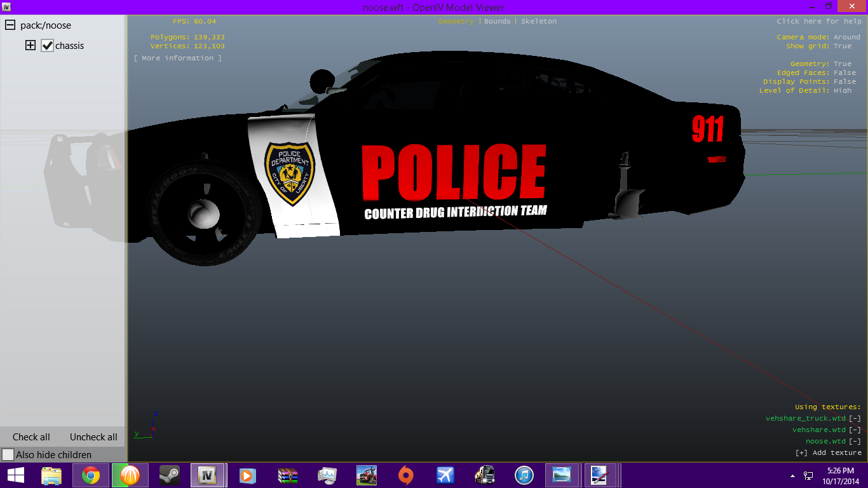Switch to the Bounds view tab
This screenshot has width=868, height=488.
pos(498,21)
